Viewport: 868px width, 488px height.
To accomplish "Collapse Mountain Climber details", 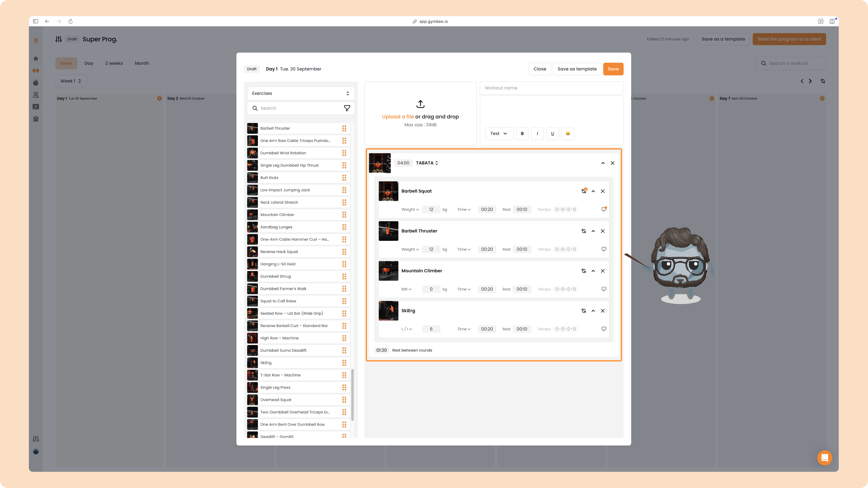I will 593,271.
